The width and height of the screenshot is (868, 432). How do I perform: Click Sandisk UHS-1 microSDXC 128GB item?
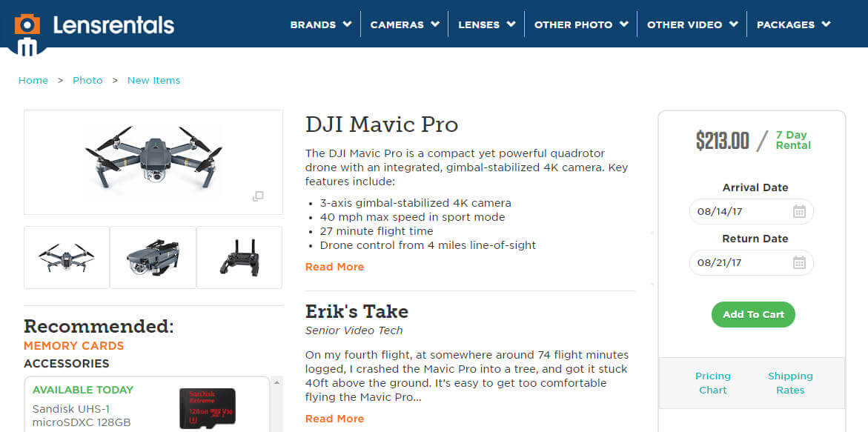click(x=82, y=416)
